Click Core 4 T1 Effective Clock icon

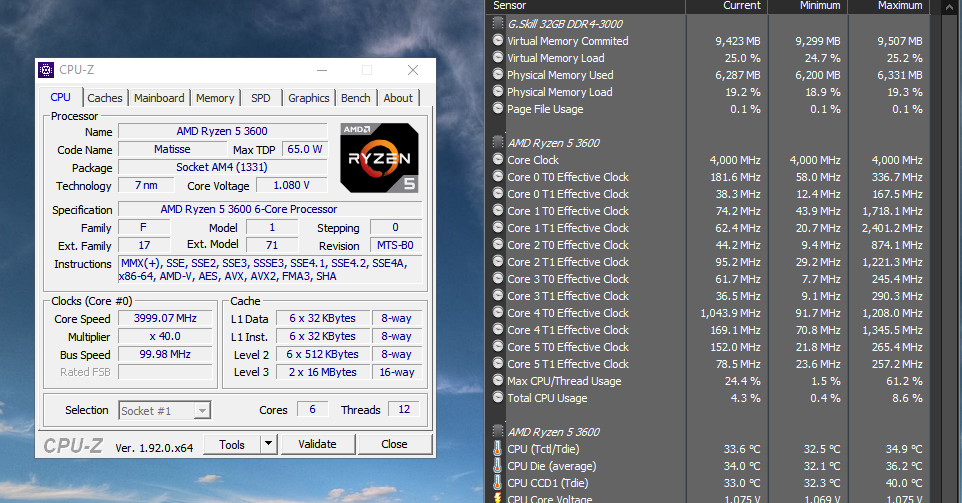(498, 329)
